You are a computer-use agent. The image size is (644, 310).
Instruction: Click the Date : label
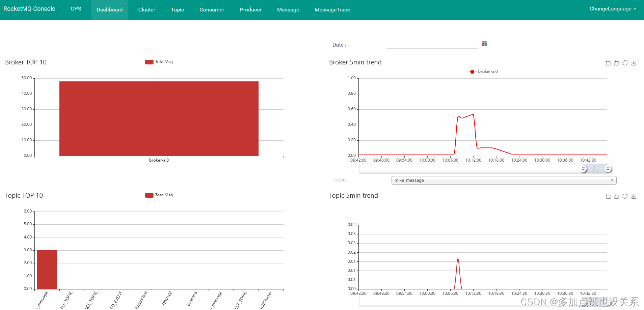[x=339, y=45]
